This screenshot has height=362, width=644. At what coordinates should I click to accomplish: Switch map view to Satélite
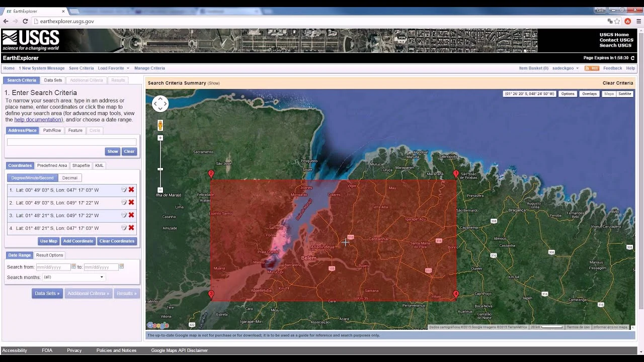point(624,94)
